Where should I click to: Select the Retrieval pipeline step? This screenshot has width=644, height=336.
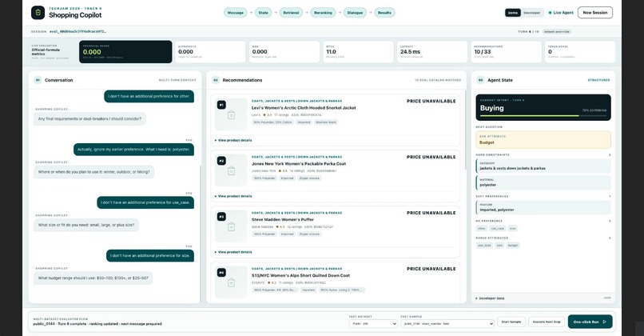(x=291, y=13)
